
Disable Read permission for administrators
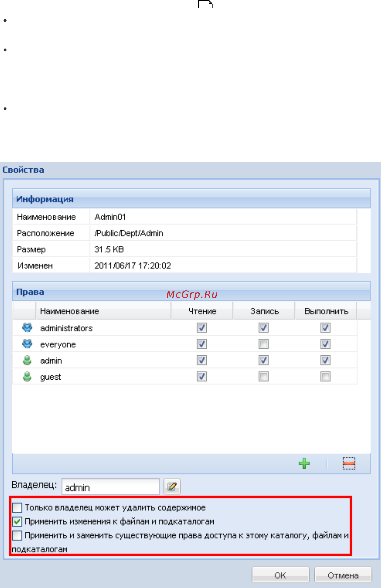pyautogui.click(x=202, y=328)
